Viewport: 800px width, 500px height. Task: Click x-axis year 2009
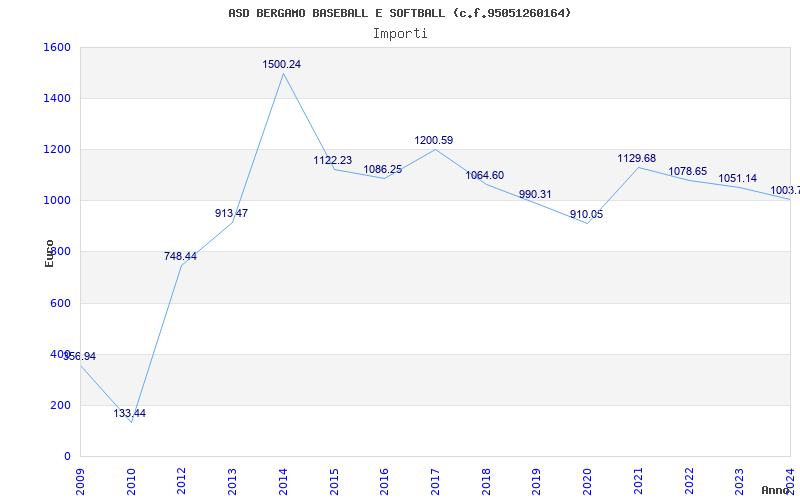80,481
